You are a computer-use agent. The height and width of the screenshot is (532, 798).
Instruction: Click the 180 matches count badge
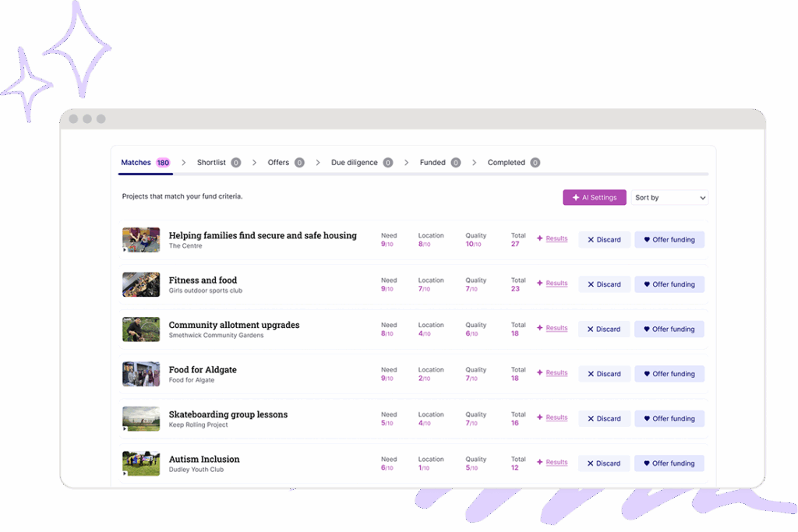163,163
